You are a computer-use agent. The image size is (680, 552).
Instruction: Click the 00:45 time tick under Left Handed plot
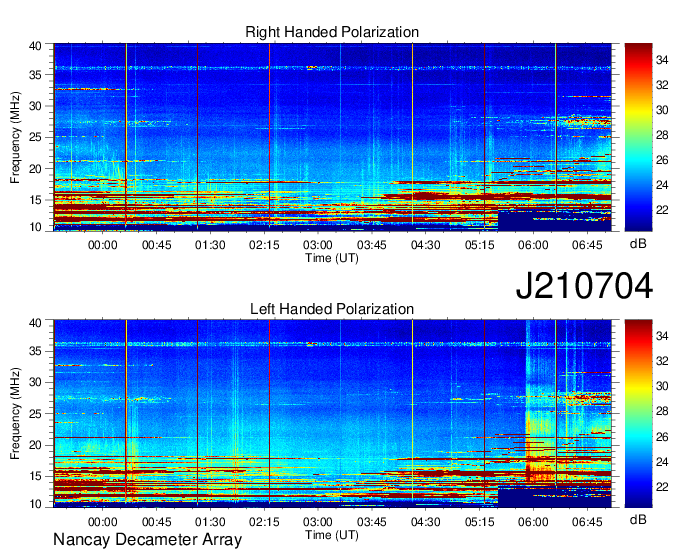coord(157,522)
